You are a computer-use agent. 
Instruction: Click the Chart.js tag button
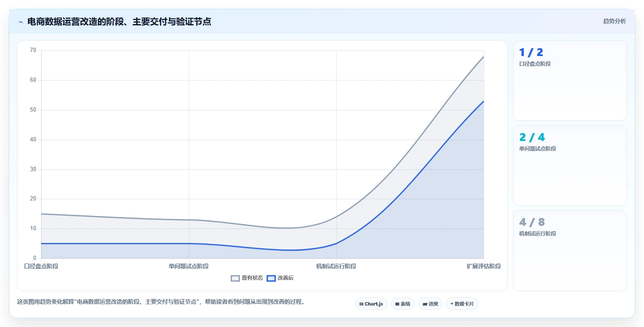tap(371, 304)
